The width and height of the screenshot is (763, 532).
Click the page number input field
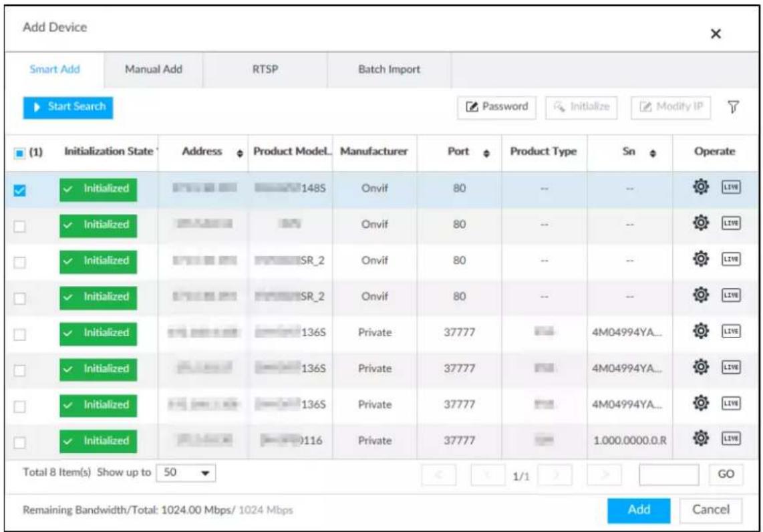[x=669, y=474]
